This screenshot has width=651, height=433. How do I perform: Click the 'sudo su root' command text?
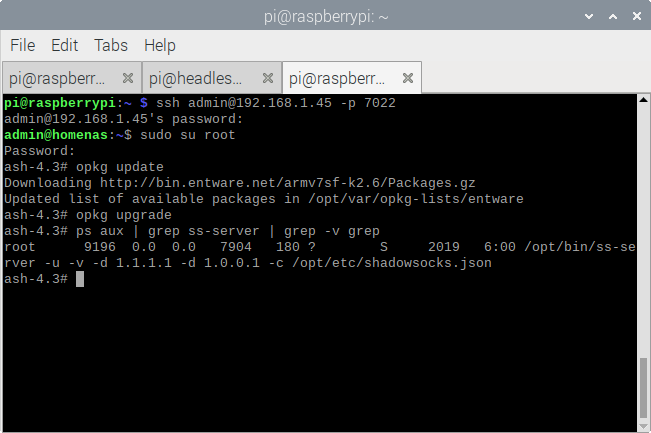click(x=188, y=135)
